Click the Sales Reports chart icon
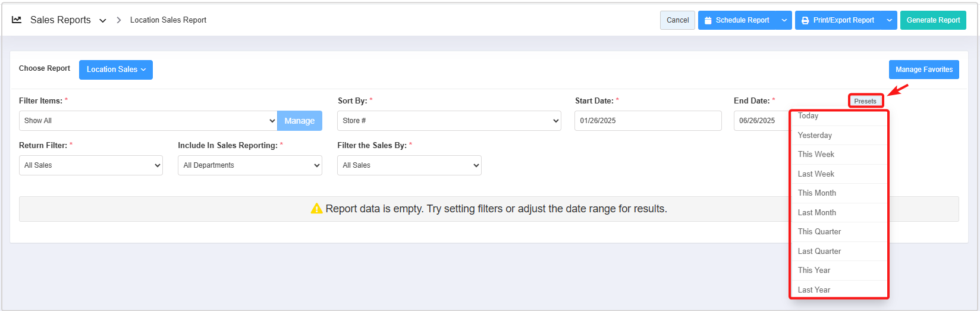The image size is (980, 311). pyautogui.click(x=17, y=20)
